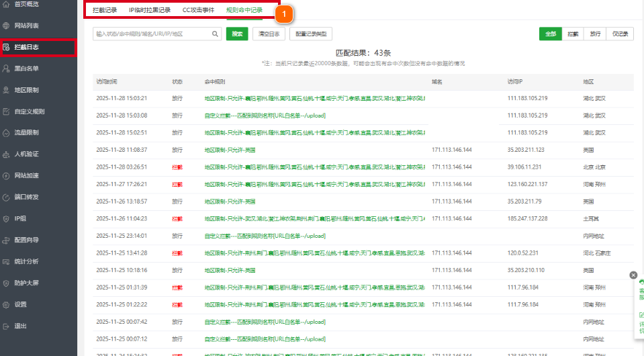The image size is (644, 356).
Task: Open 黑白名单 in the sidebar
Action: (27, 69)
